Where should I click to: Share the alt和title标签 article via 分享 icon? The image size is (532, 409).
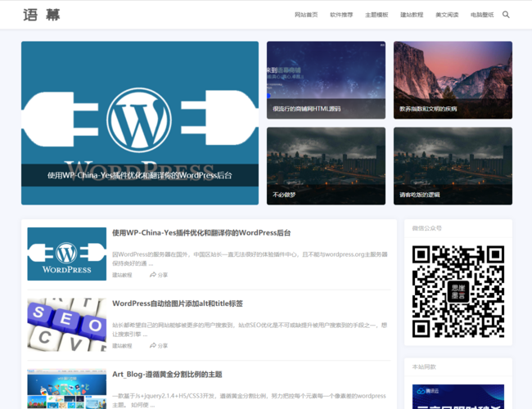159,345
